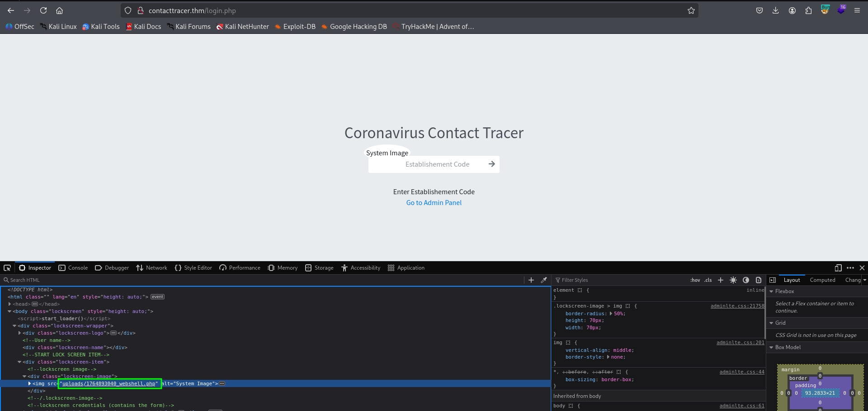The image size is (868, 411).
Task: Toggle the :hov pseudo-class panel
Action: coord(695,280)
